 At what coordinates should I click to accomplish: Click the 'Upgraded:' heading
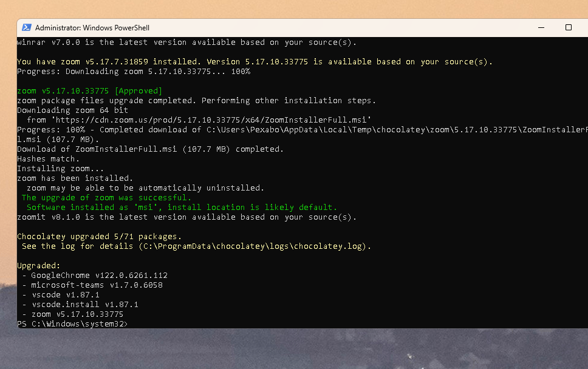(39, 266)
